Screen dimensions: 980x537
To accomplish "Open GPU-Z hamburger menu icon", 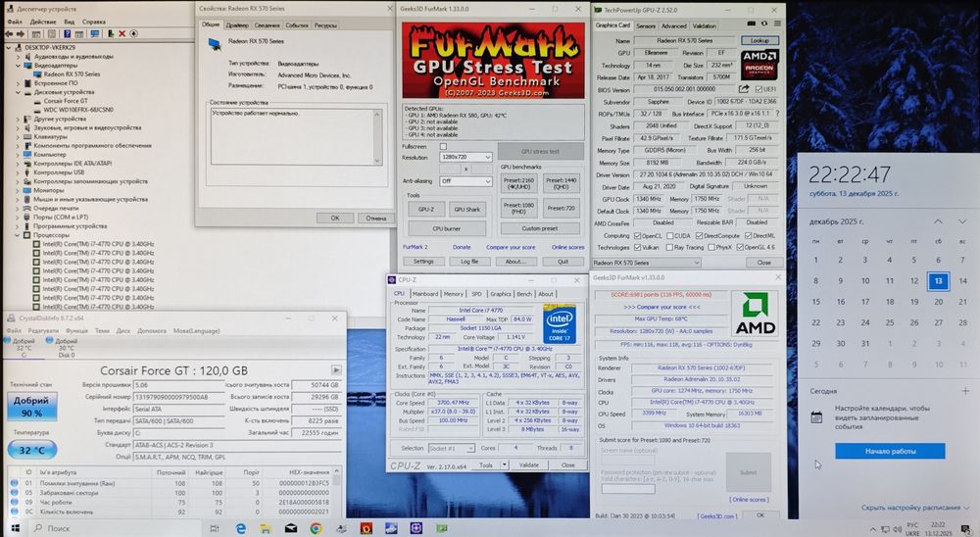I will 777,24.
